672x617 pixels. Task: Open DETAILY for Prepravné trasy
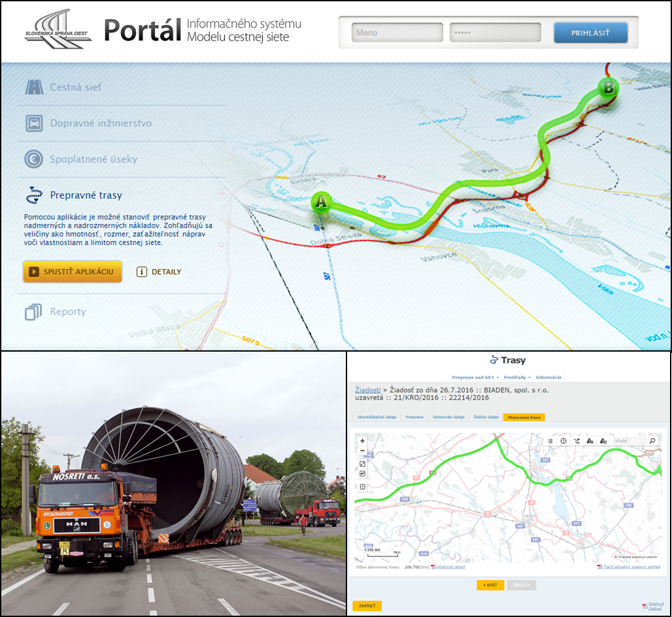159,272
